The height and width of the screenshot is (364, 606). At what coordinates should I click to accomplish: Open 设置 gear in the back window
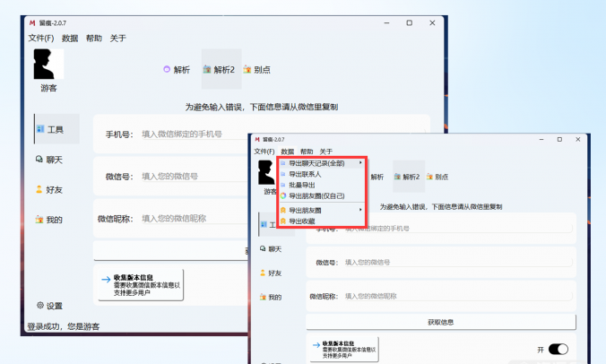pos(49,306)
